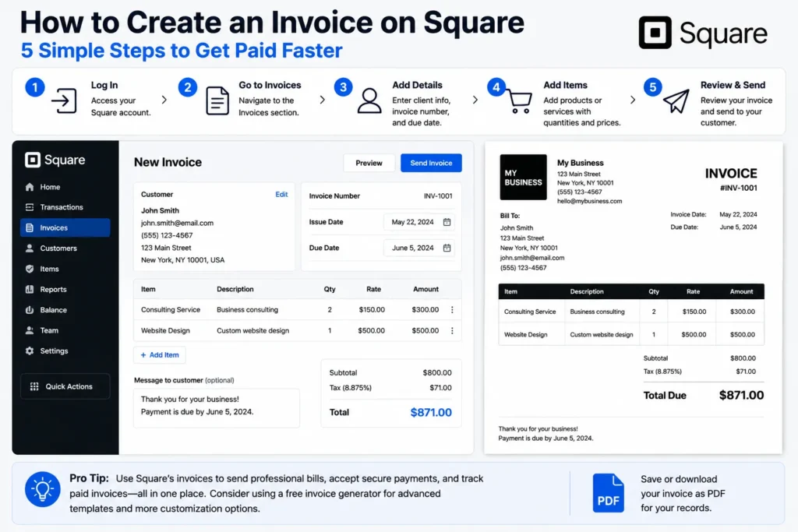
Task: Click hello@mybusiness.com on the invoice preview
Action: click(589, 201)
